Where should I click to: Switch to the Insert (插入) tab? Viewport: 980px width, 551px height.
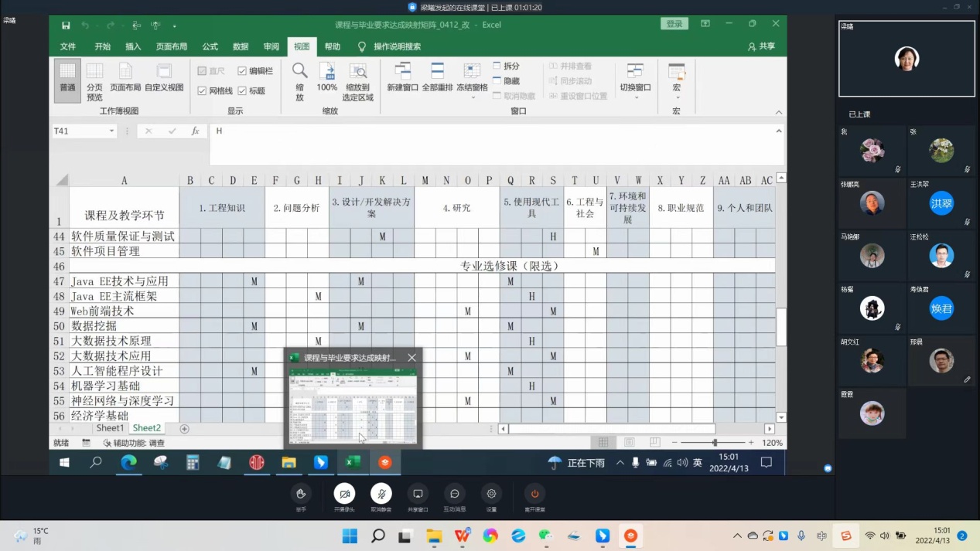point(134,47)
